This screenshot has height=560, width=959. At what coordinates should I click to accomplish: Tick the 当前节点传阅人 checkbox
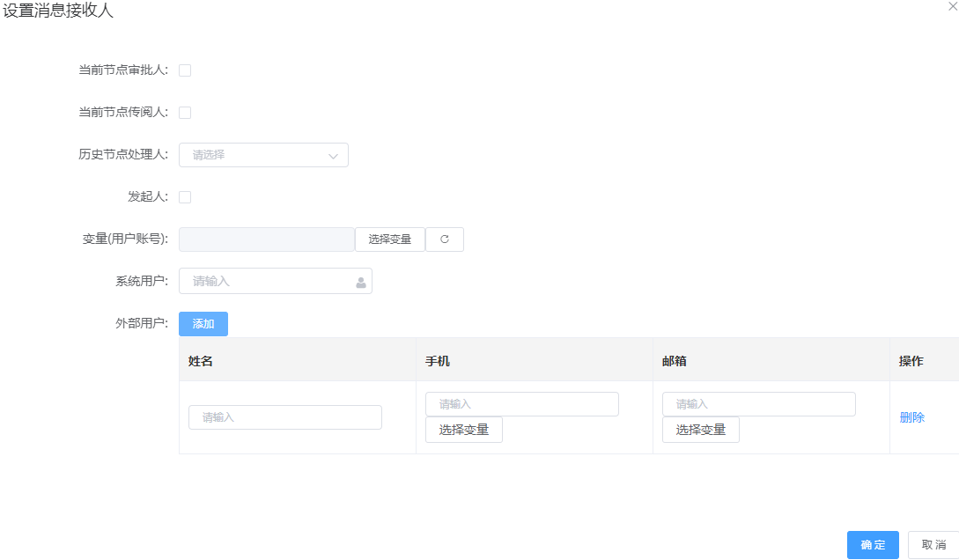pyautogui.click(x=185, y=113)
